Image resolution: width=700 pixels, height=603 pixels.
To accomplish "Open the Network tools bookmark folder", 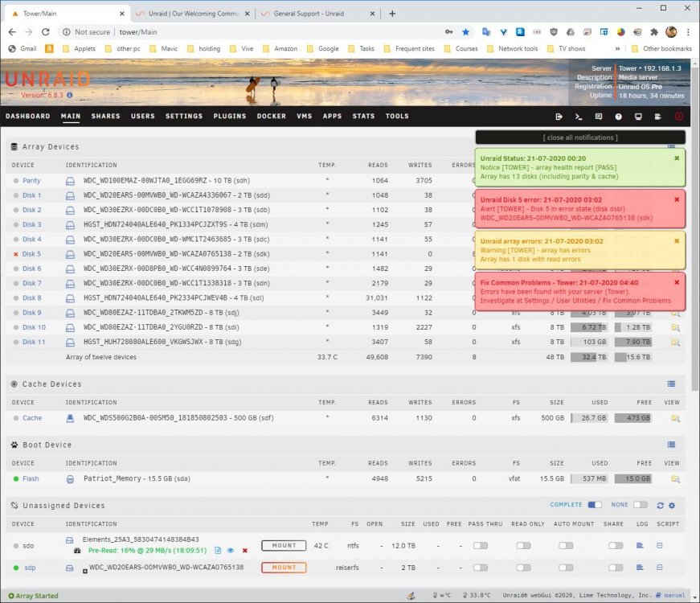I will (512, 48).
